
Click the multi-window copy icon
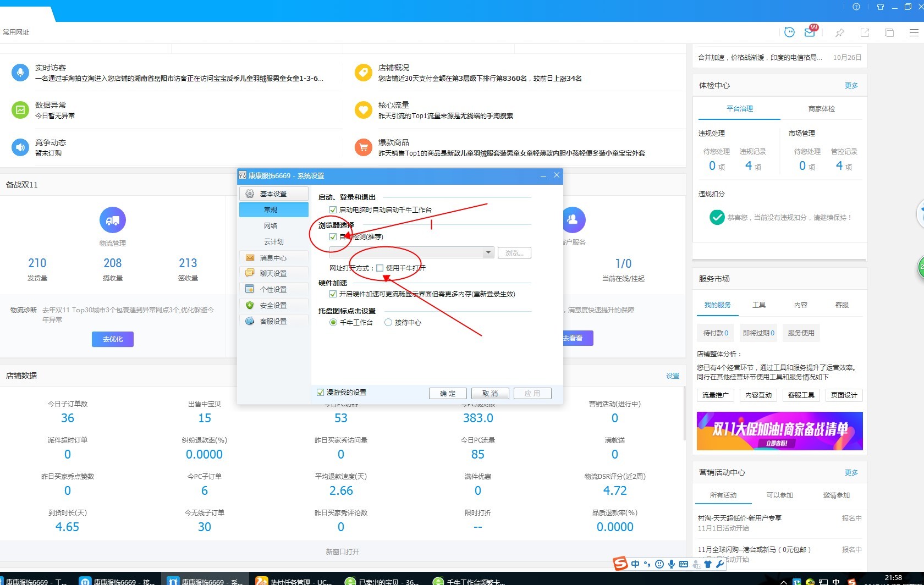click(x=889, y=32)
